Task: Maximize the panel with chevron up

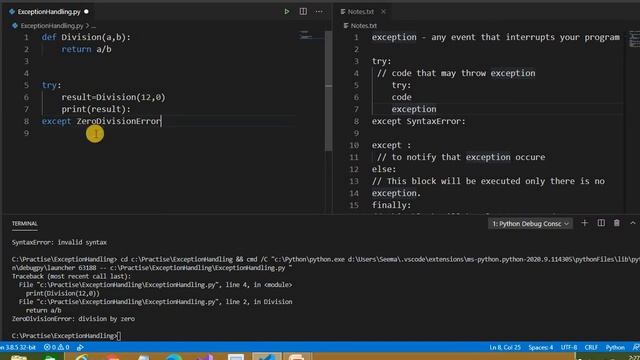Action: pyautogui.click(x=633, y=223)
